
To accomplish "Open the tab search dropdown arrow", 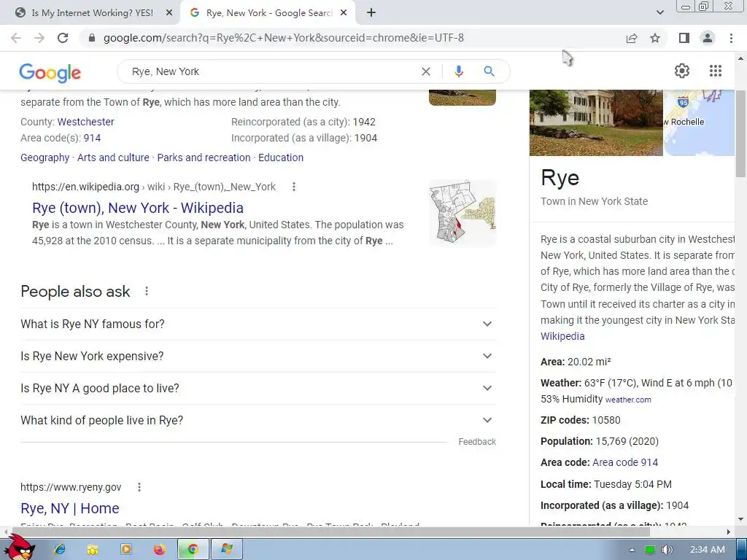I will pos(659,13).
